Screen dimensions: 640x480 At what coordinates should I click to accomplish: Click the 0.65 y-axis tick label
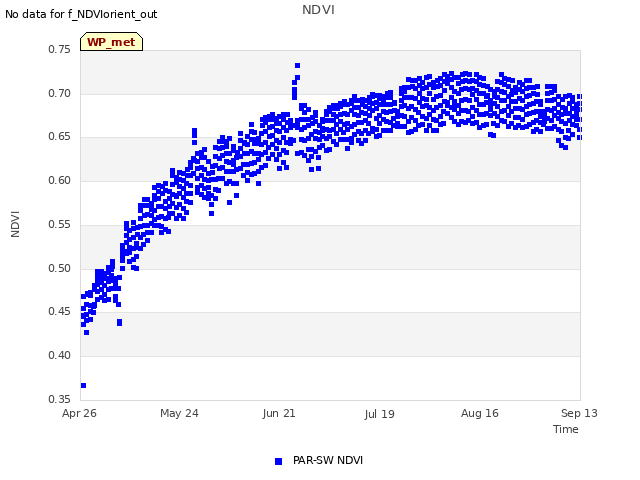(x=60, y=136)
